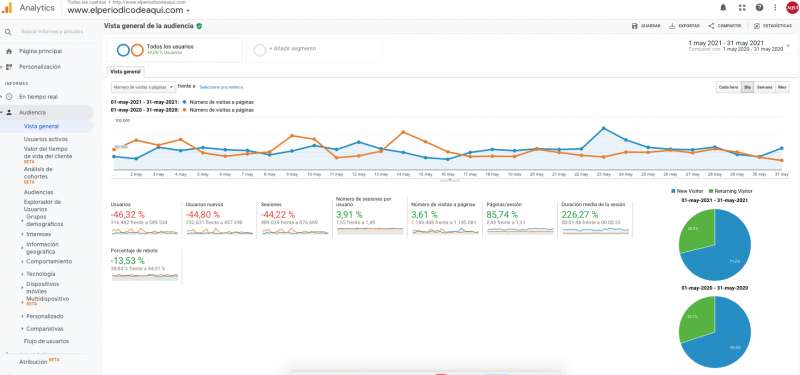Expand the Tecnología submenu

22,274
